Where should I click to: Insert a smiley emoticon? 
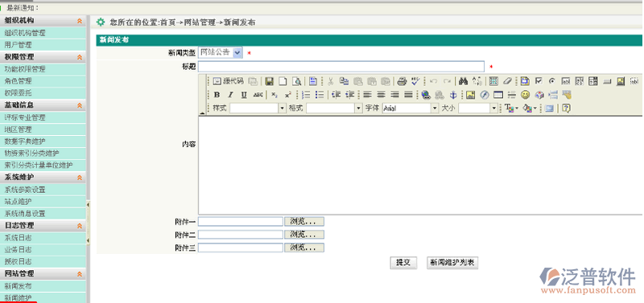point(526,95)
